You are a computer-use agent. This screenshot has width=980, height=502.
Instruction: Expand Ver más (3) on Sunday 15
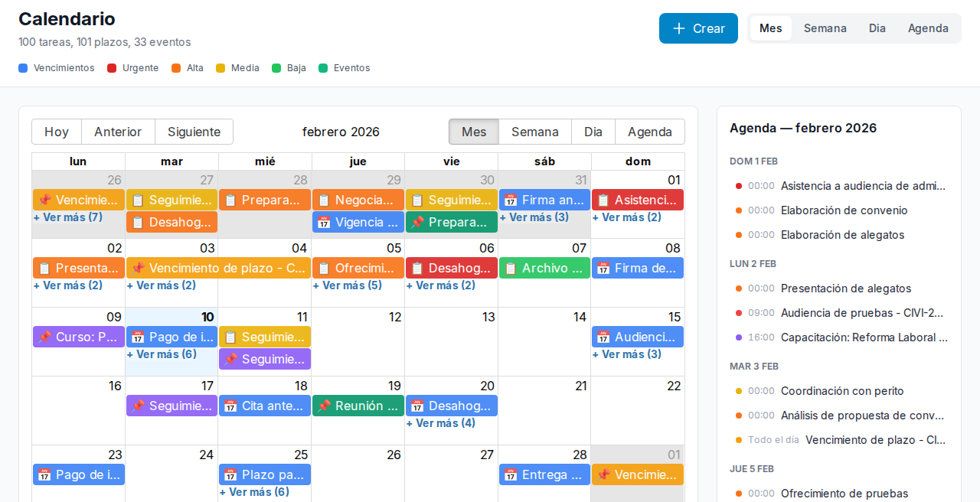coord(627,354)
